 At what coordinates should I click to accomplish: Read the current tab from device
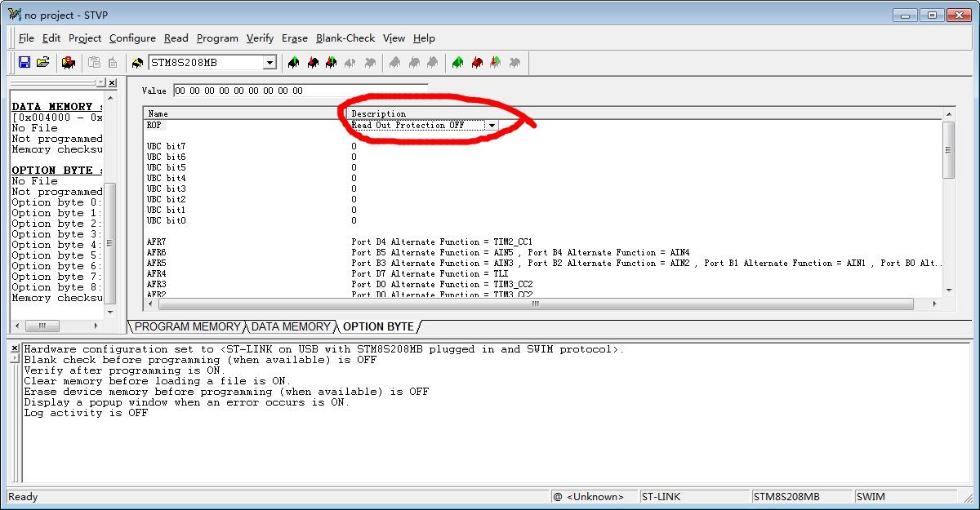293,62
